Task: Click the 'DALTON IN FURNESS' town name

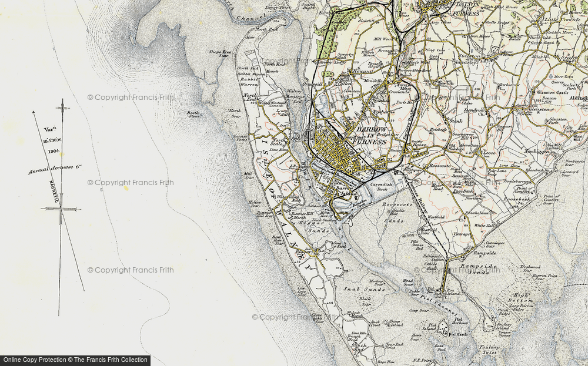Action: point(466,9)
